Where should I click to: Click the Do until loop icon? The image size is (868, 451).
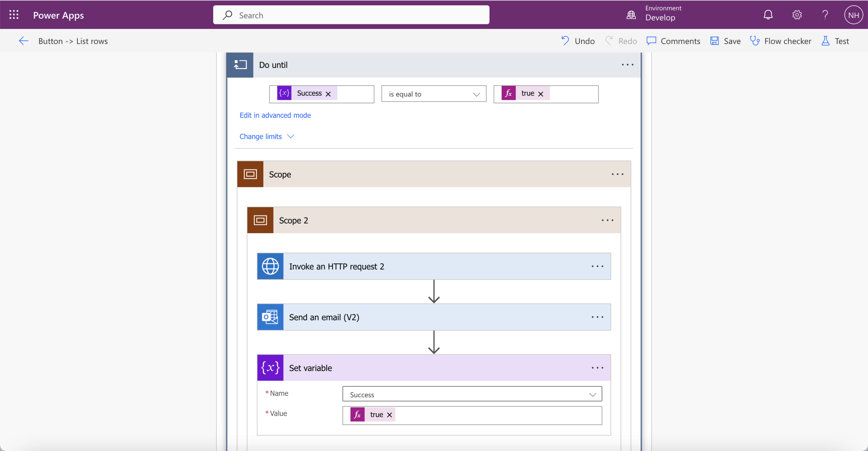(240, 65)
